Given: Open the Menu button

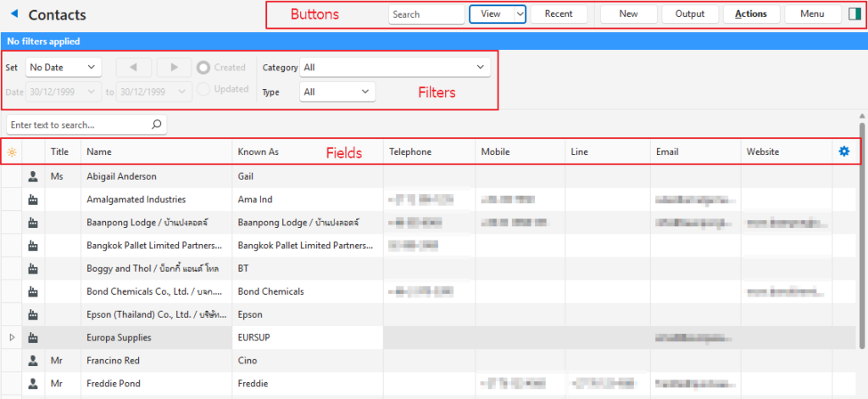Looking at the screenshot, I should [811, 14].
